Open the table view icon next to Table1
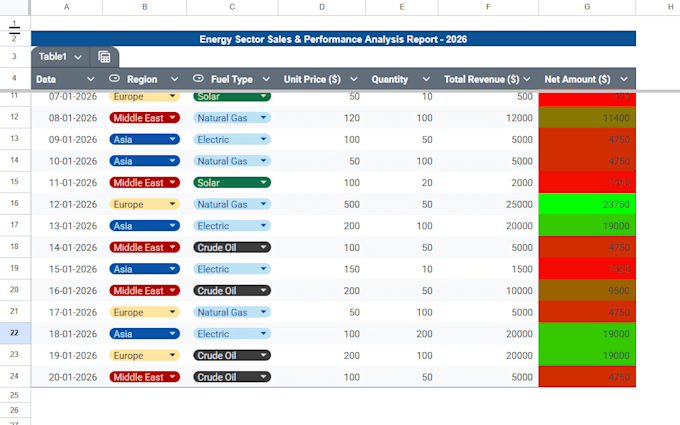Screen dimensions: 680x425 click(x=104, y=57)
